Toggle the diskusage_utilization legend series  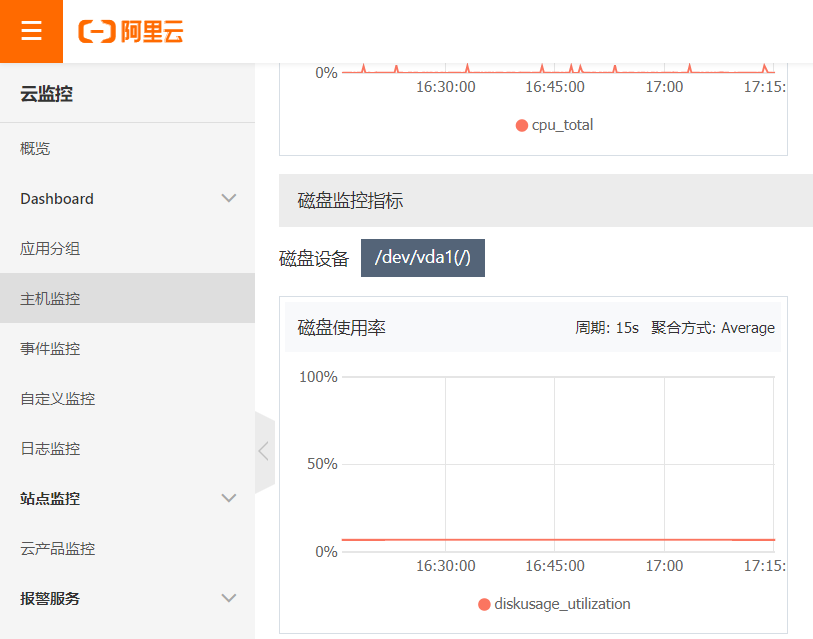pyautogui.click(x=554, y=604)
